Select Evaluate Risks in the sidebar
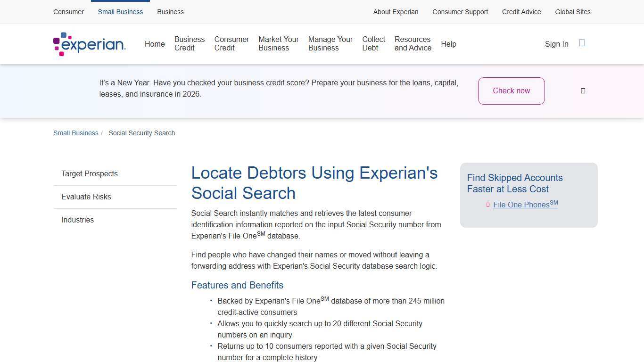 pyautogui.click(x=86, y=197)
